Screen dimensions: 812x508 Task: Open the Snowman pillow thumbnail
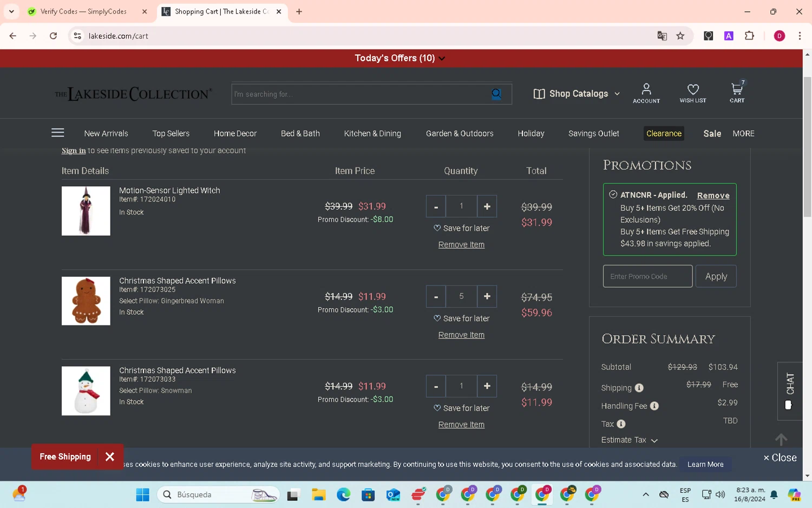(x=86, y=391)
